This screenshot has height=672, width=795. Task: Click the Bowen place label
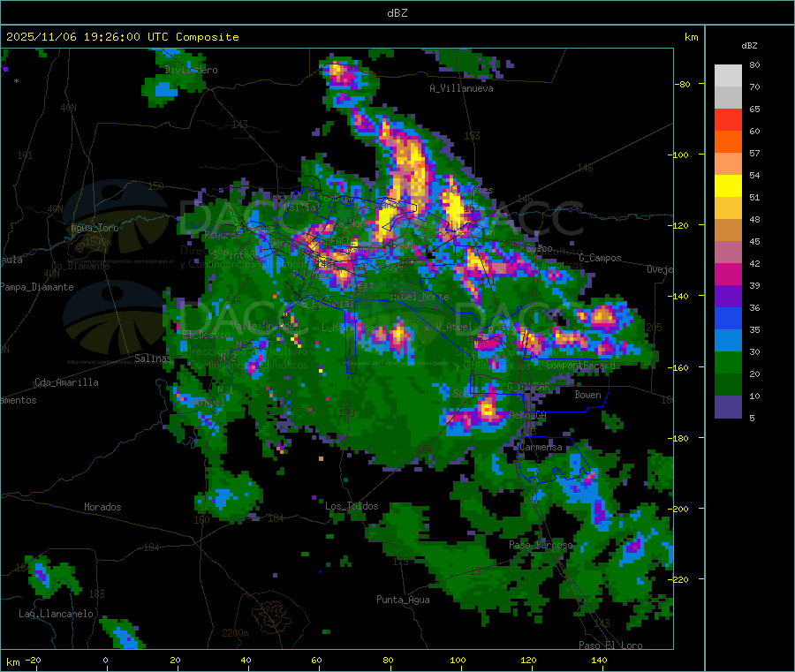(587, 395)
